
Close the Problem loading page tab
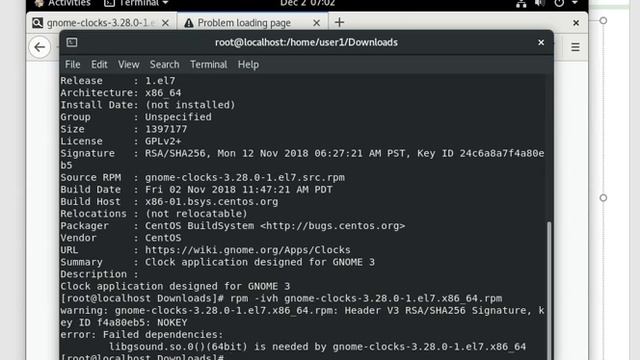pyautogui.click(x=316, y=23)
